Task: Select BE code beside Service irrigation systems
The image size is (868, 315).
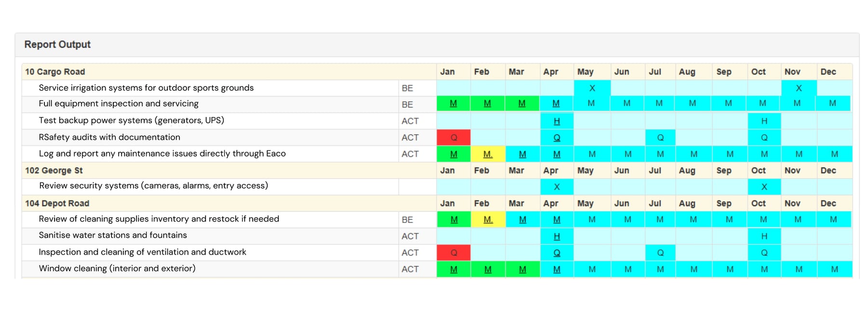Action: click(407, 88)
